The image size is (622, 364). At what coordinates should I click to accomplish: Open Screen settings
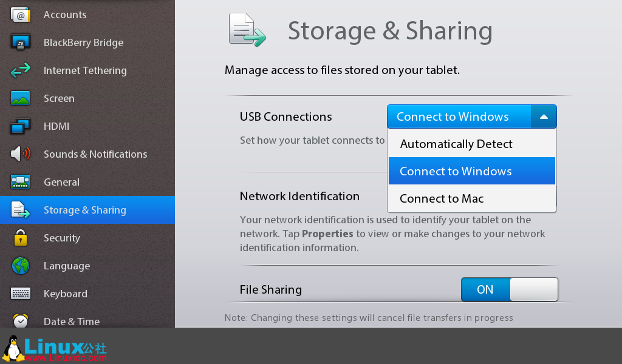[87, 98]
